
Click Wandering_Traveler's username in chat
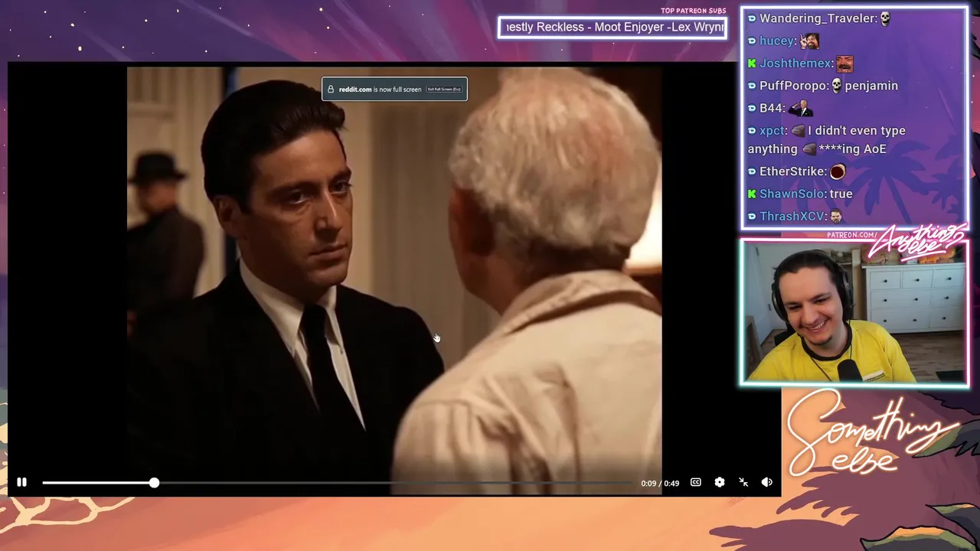coord(816,18)
